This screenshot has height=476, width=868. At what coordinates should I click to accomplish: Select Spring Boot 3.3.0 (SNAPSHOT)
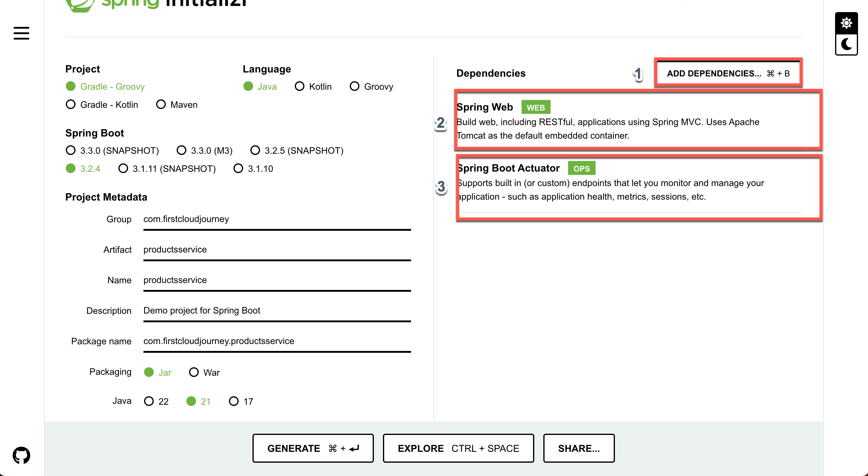click(112, 151)
